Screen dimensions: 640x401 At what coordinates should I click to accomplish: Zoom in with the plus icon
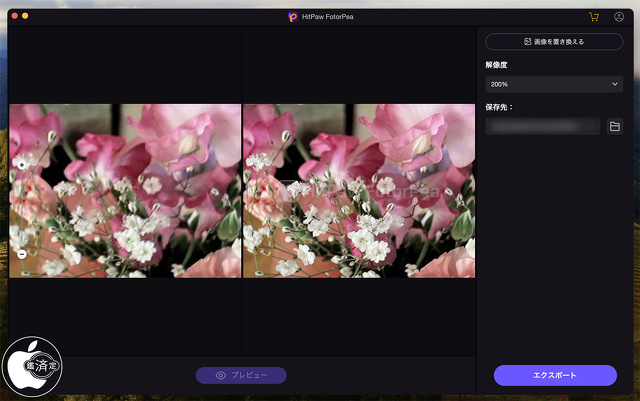[x=22, y=163]
